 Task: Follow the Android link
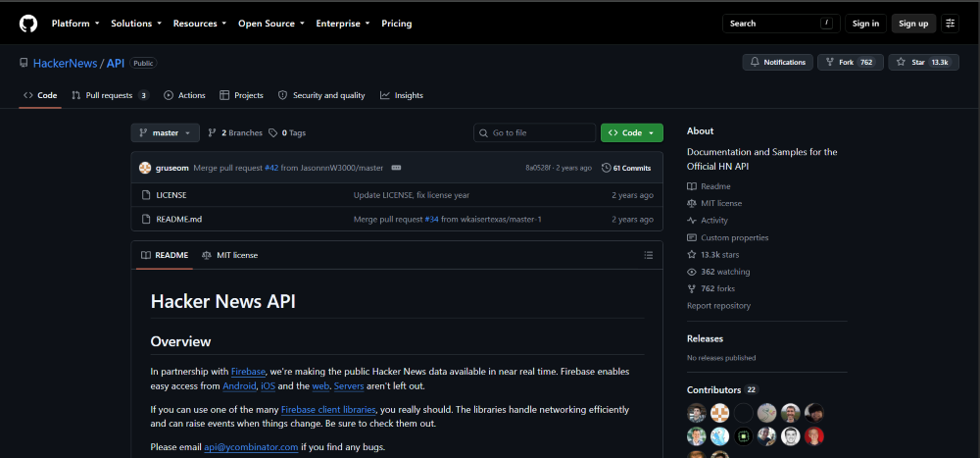[x=239, y=386]
